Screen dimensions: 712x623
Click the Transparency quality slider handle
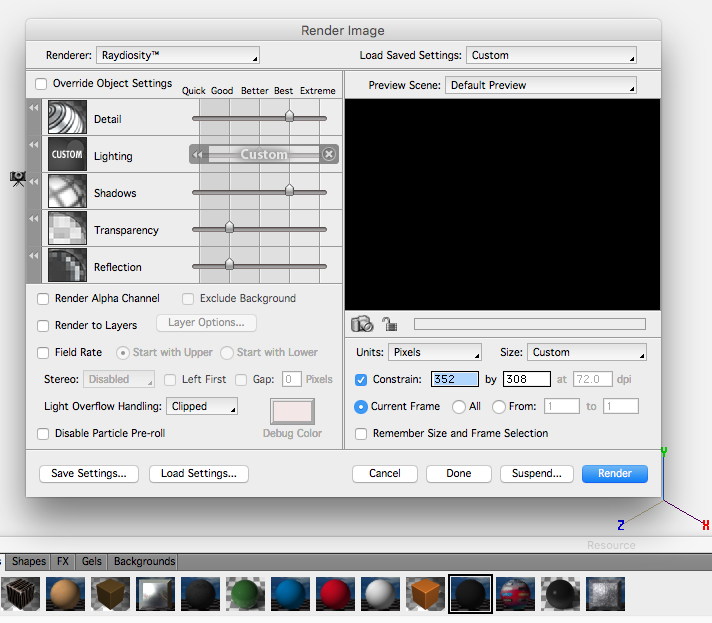click(x=229, y=227)
